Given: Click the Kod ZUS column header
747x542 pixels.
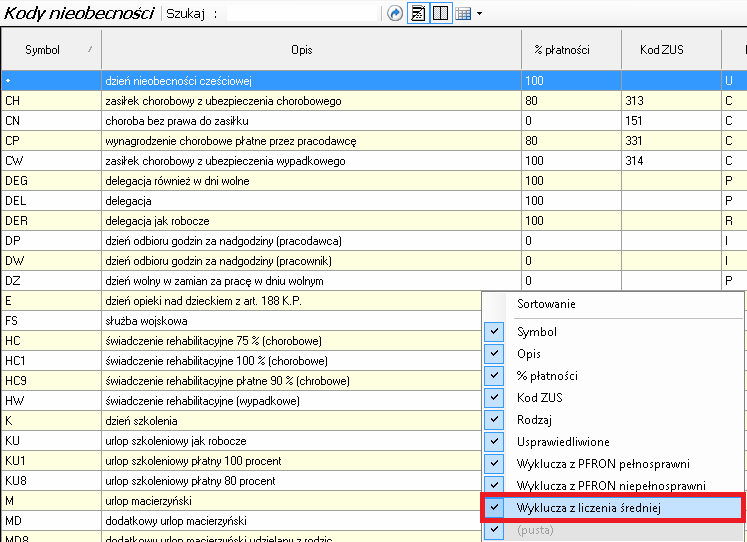Looking at the screenshot, I should [x=671, y=50].
